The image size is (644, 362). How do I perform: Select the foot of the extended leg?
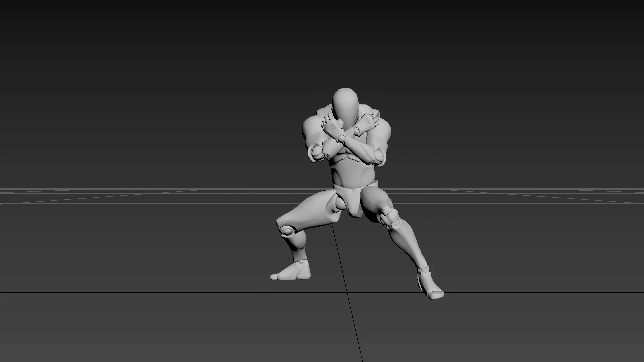[430, 285]
